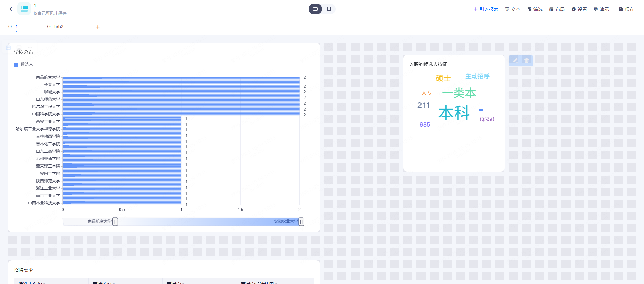
Task: Save the dashboard with 保存
Action: point(627,9)
